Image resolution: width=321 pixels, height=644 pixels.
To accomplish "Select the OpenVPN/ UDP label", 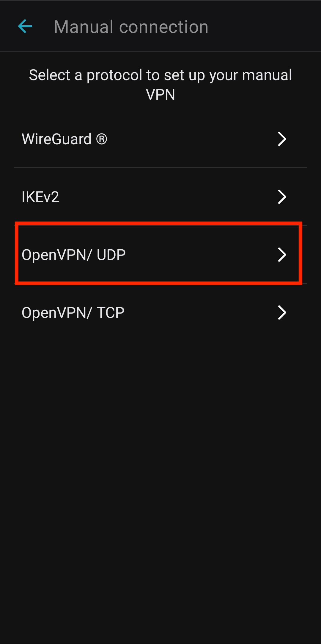I will tap(74, 255).
